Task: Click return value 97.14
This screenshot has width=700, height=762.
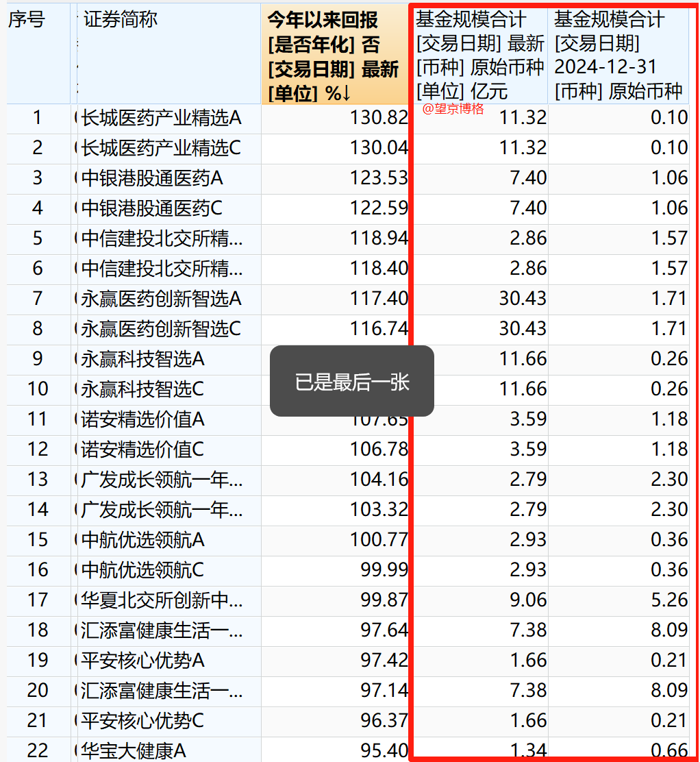Action: tap(384, 690)
